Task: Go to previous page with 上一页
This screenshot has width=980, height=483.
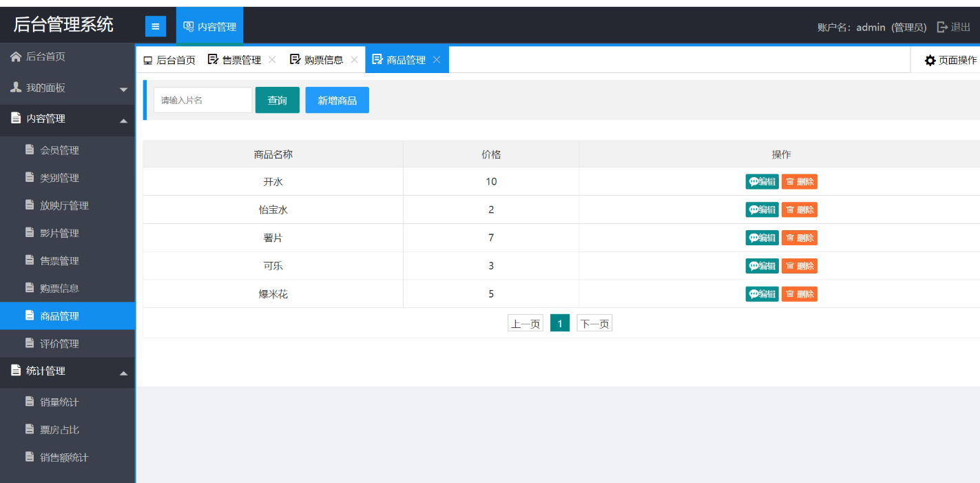Action: (525, 323)
